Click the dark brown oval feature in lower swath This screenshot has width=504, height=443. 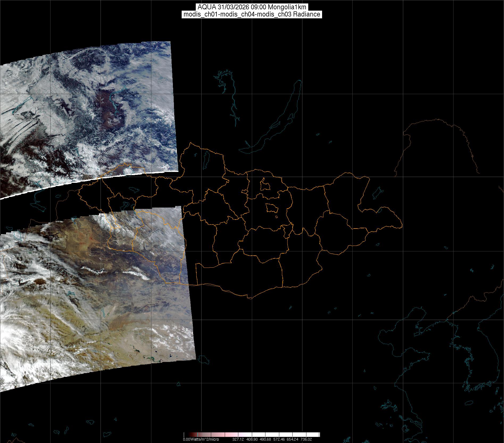(40, 281)
